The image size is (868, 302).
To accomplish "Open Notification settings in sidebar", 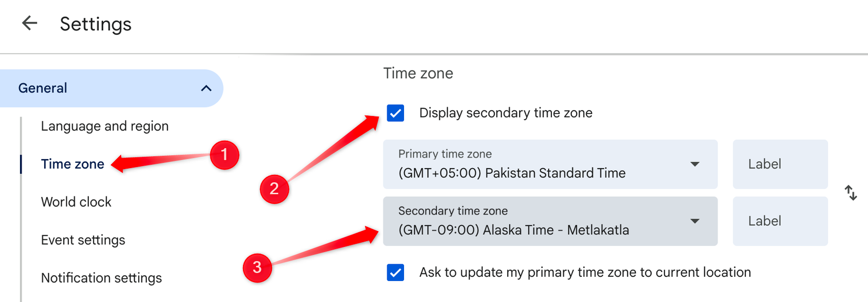I will click(102, 278).
